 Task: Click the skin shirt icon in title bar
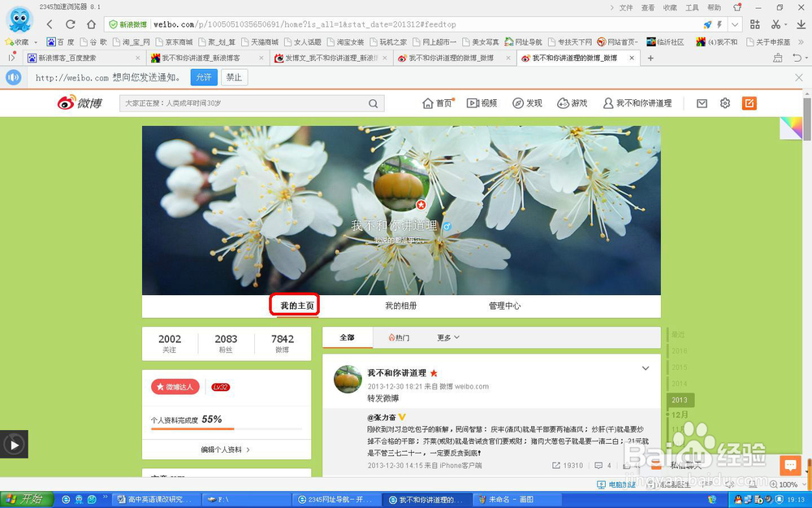click(x=737, y=7)
